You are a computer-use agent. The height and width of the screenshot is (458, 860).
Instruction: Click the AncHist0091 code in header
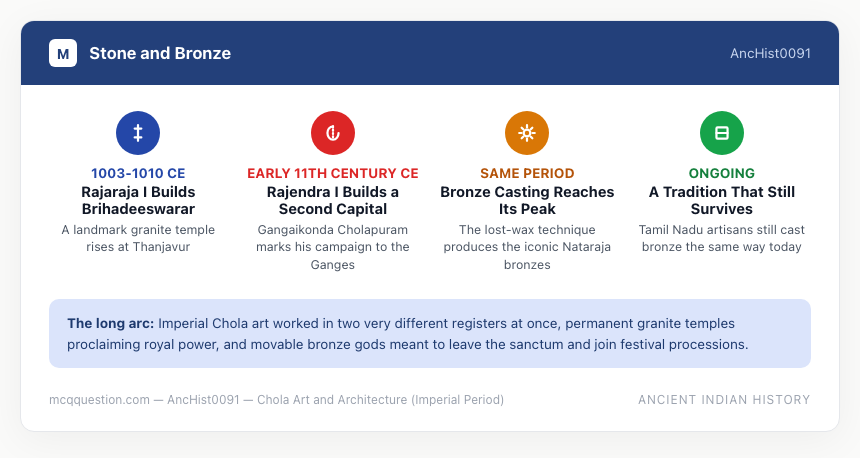(770, 53)
